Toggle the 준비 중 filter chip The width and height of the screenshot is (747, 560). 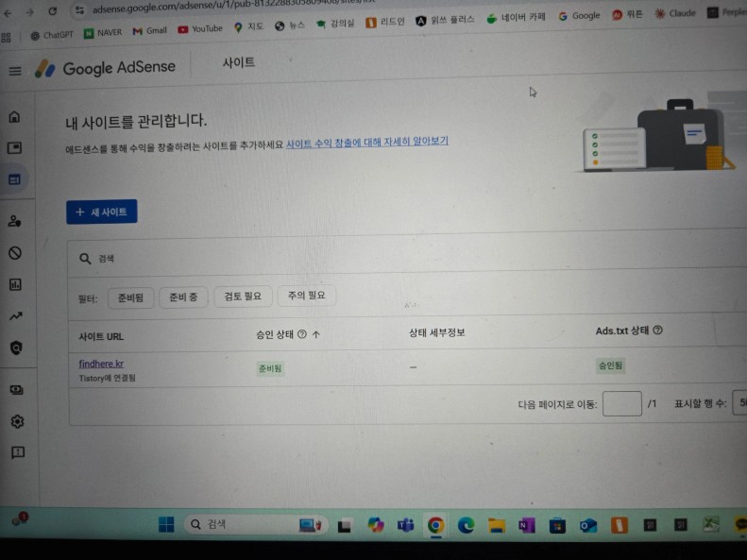(183, 297)
